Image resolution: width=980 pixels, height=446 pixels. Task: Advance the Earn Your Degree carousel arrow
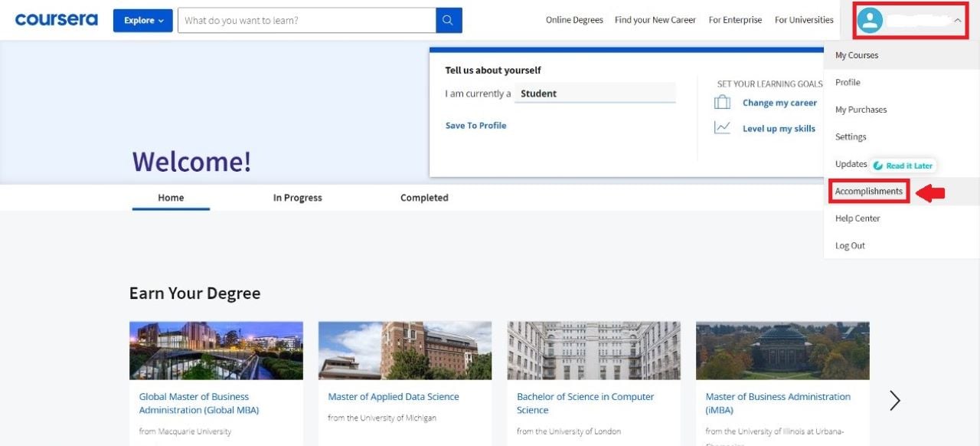point(894,400)
